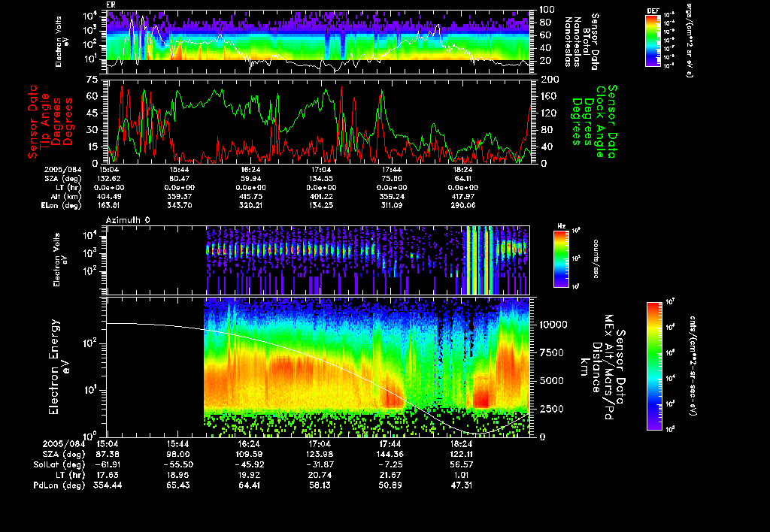Select SolLat value 56.57

point(461,464)
